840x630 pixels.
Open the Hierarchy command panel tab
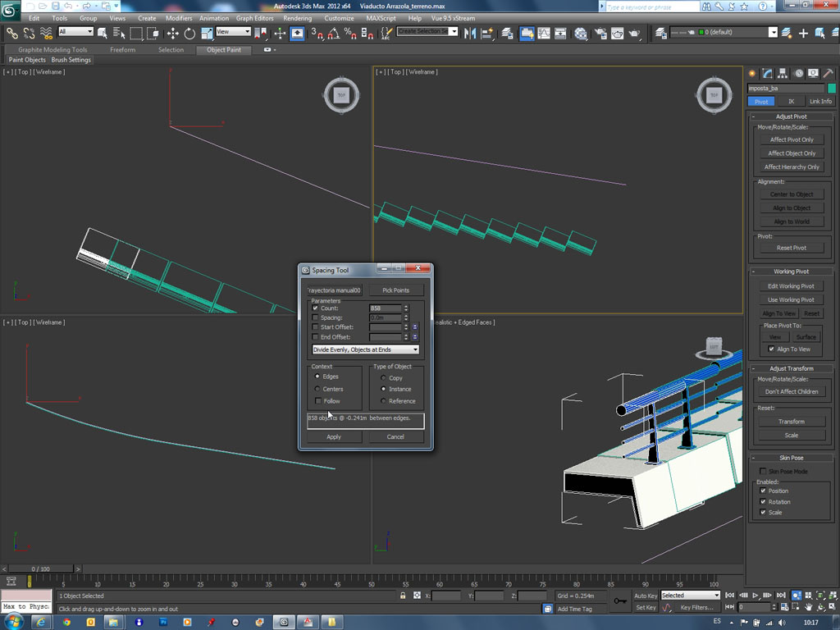point(783,73)
